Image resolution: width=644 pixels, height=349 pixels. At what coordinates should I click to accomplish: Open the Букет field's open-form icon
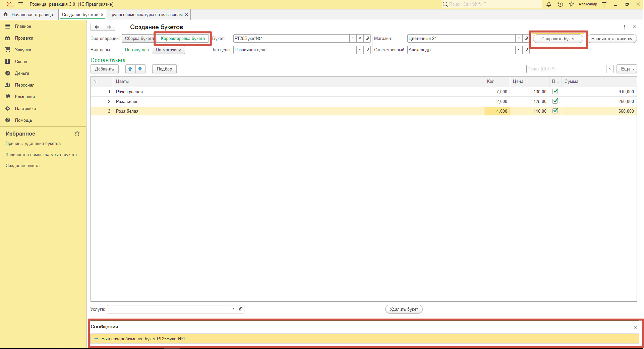[x=367, y=38]
